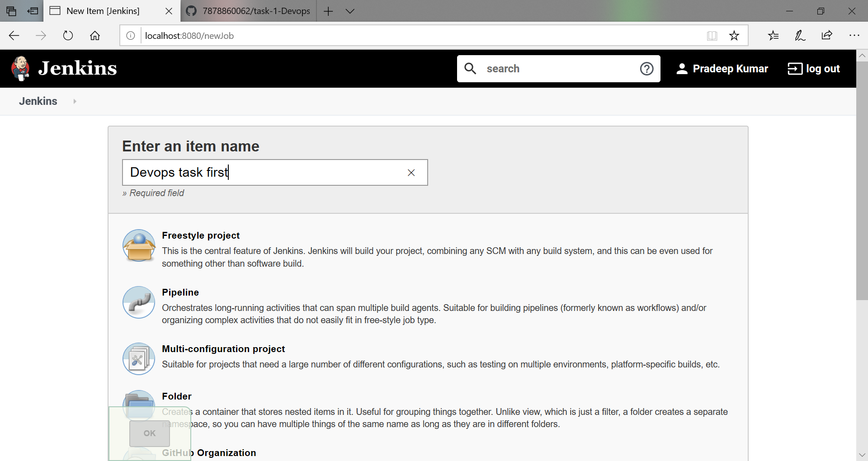This screenshot has height=461, width=868.
Task: Open browser settings and more menu
Action: [x=854, y=35]
